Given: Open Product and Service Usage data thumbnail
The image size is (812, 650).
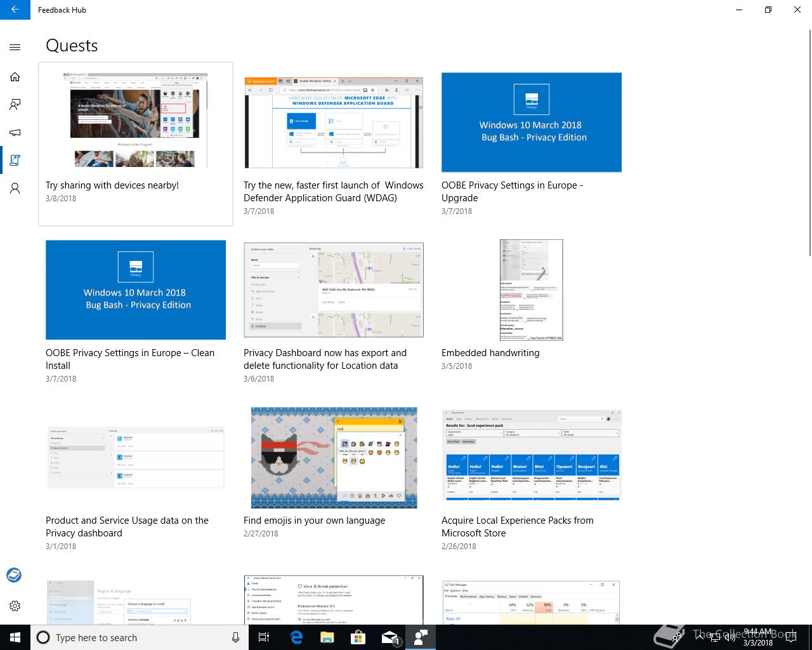Looking at the screenshot, I should pyautogui.click(x=136, y=457).
